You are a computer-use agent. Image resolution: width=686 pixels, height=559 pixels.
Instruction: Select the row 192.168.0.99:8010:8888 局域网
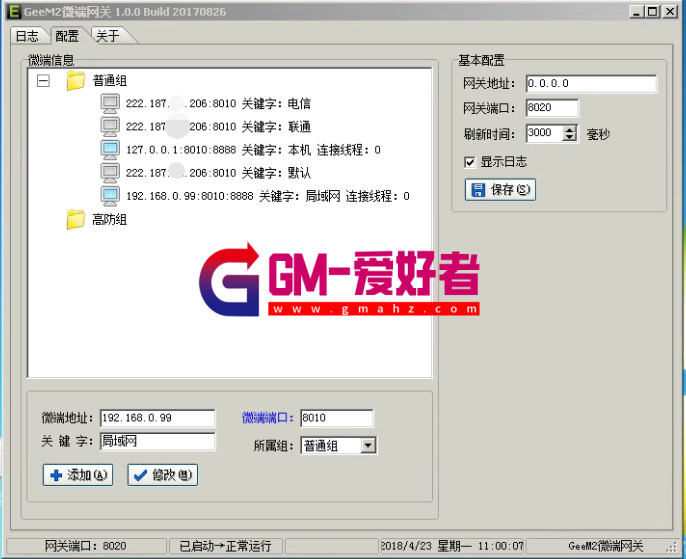[x=268, y=196]
